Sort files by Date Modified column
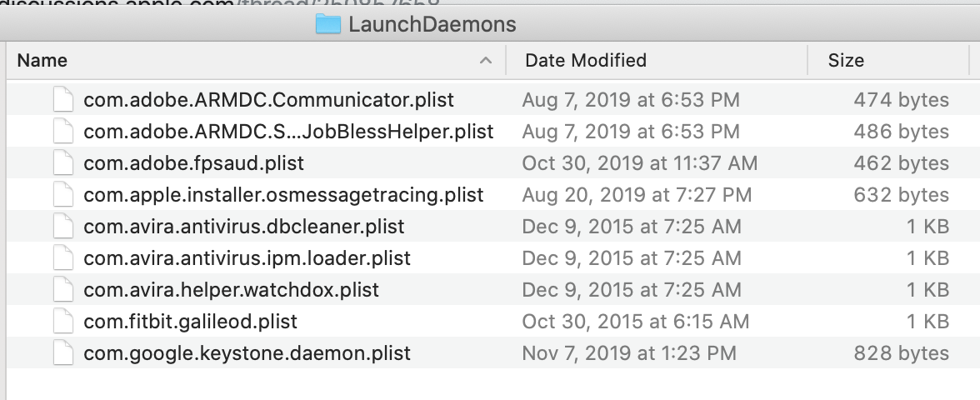The height and width of the screenshot is (400, 980). [586, 61]
